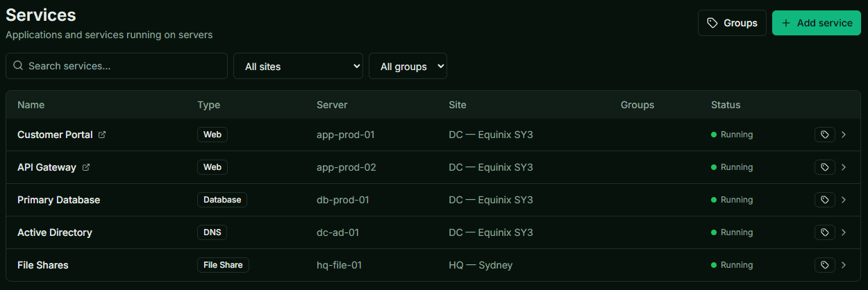Viewport: 868px width, 290px height.
Task: Click Web badge in API Gateway row
Action: coord(212,167)
